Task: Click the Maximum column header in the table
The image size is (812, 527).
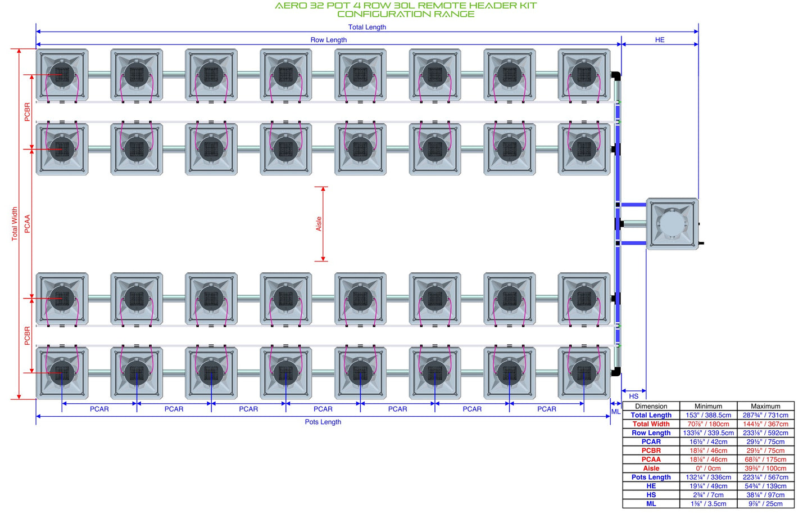Action: pyautogui.click(x=765, y=406)
